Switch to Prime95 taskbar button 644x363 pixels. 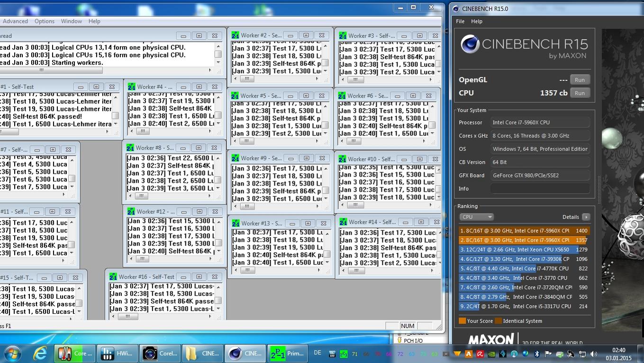coord(288,353)
